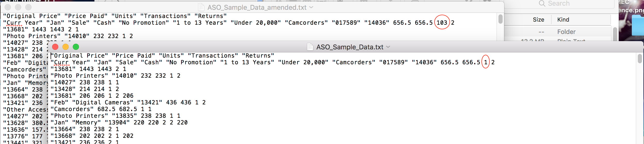Click the document icon beside ASO_Sample_Data_amended.txt title
Image resolution: width=644 pixels, height=144 pixels.
coord(201,7)
